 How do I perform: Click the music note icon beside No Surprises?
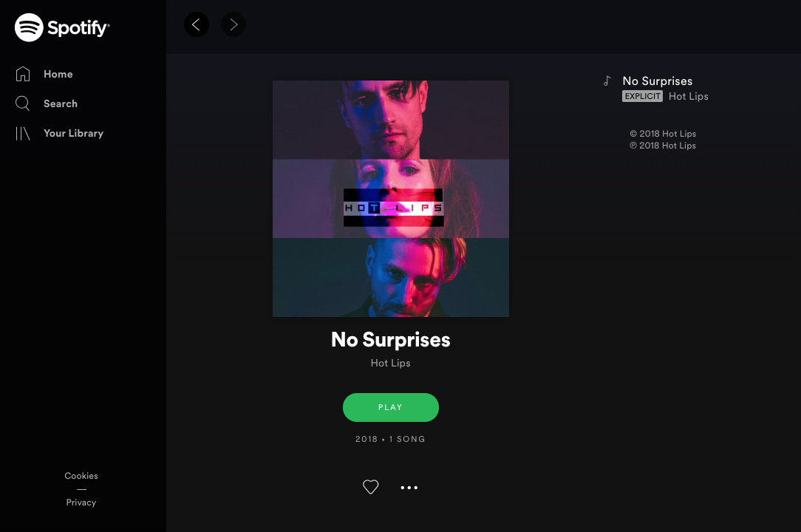coord(607,81)
